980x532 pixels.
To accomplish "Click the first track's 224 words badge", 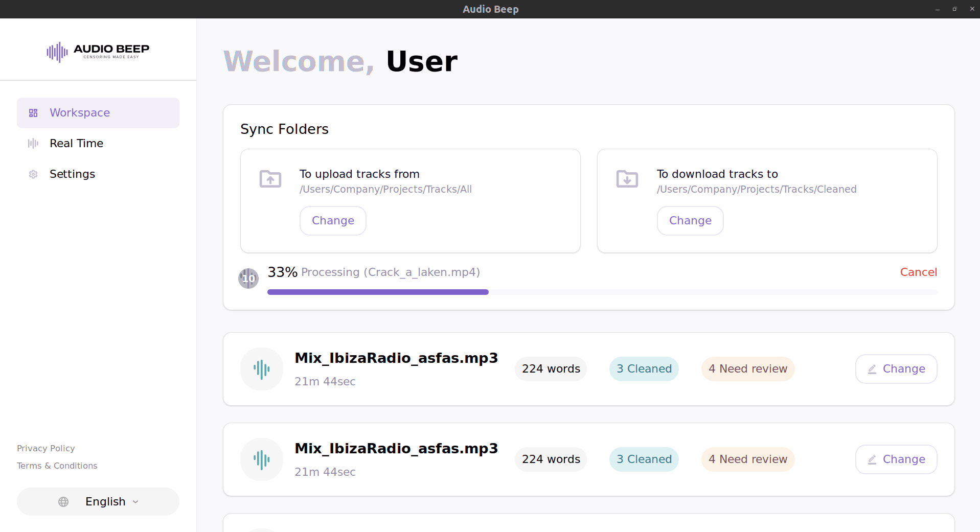I will click(x=551, y=369).
